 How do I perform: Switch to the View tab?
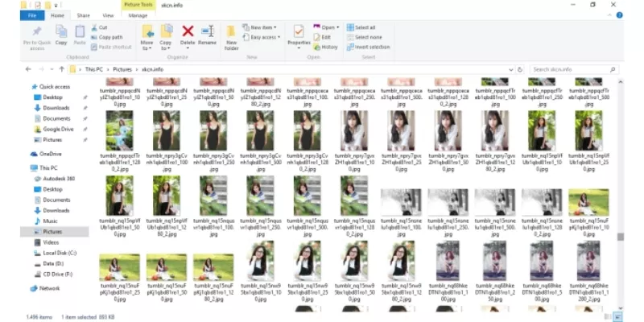[108, 15]
